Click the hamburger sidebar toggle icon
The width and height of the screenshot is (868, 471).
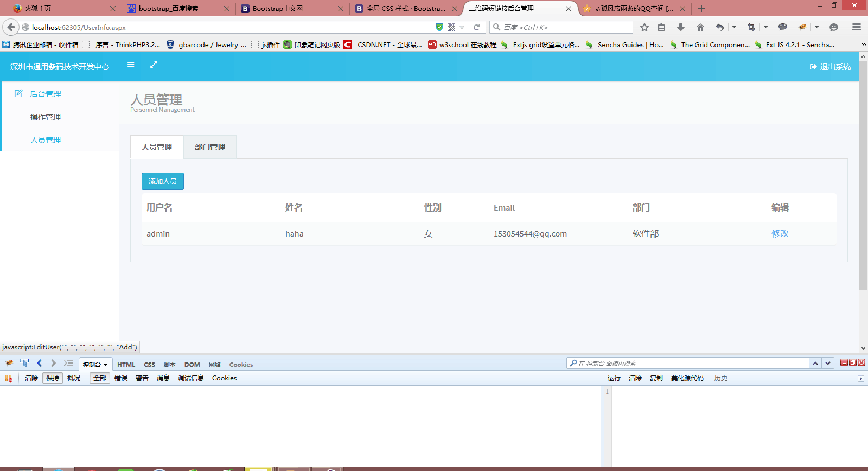point(131,65)
